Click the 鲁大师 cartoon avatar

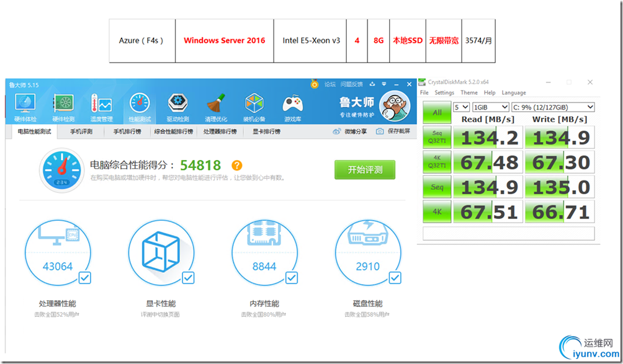[395, 107]
